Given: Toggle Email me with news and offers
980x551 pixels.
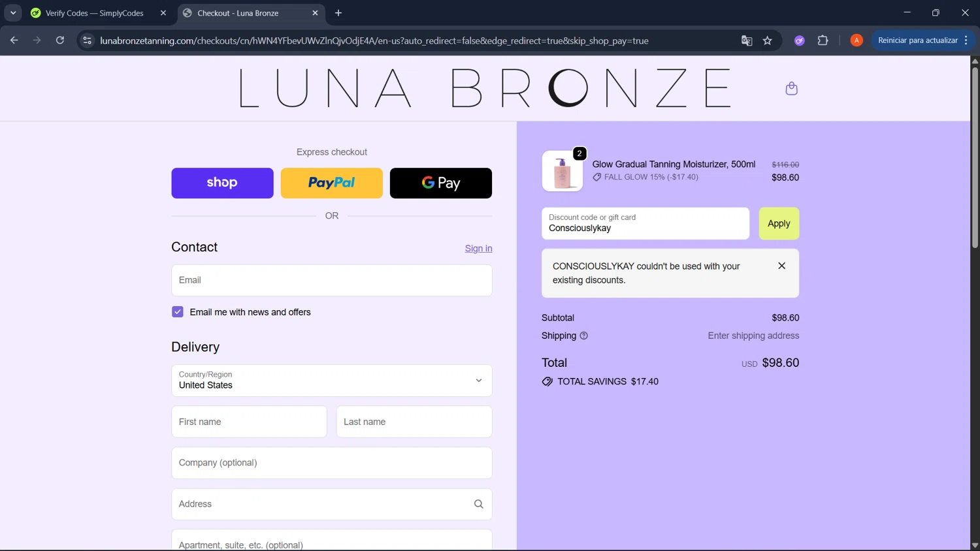Looking at the screenshot, I should (178, 312).
